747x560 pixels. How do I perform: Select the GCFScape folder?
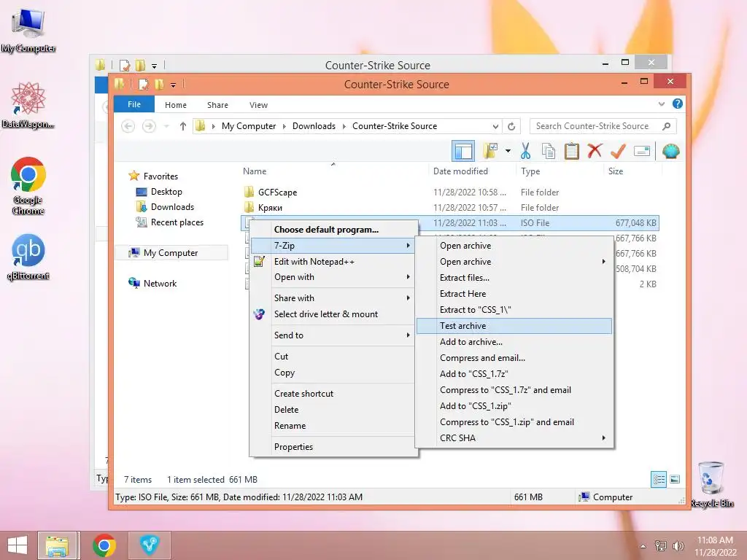coord(277,192)
